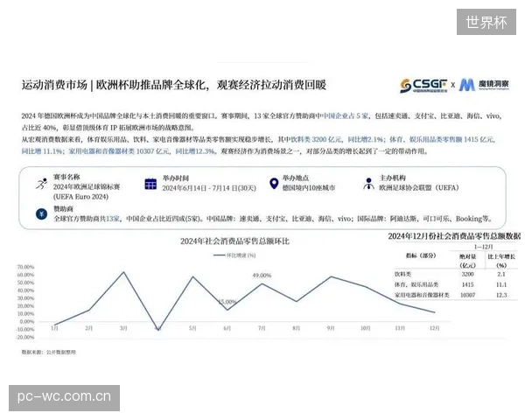
Task: Select the blue text 中国企业占 5 家
Action: click(x=345, y=115)
